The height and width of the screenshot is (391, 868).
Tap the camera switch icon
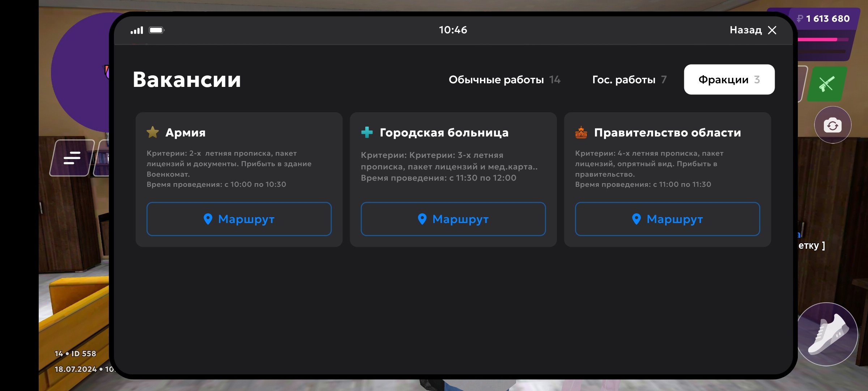[833, 125]
